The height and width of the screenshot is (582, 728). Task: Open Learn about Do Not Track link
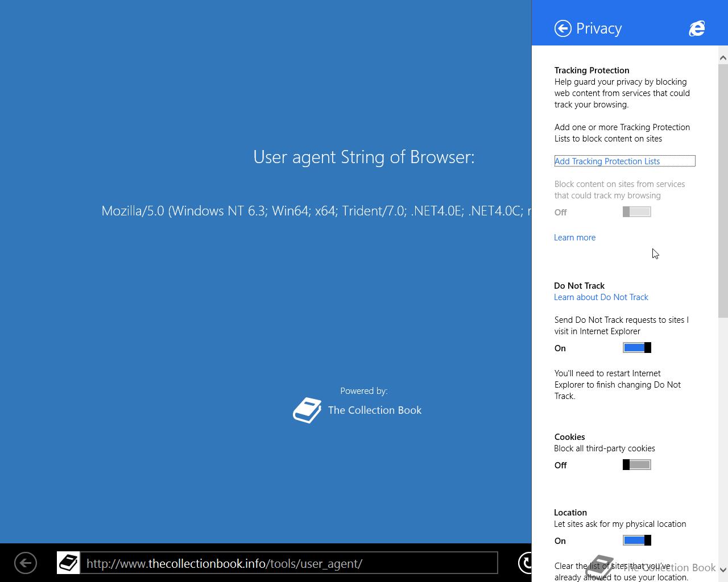click(601, 297)
